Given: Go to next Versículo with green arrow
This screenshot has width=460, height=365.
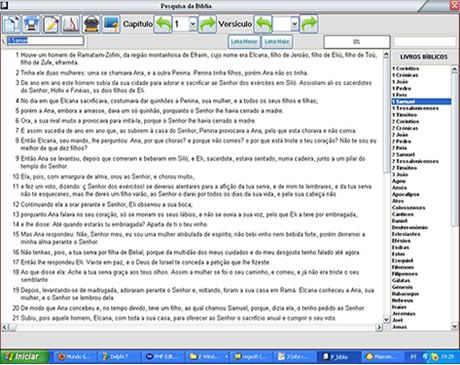Looking at the screenshot, I should pyautogui.click(x=309, y=24).
